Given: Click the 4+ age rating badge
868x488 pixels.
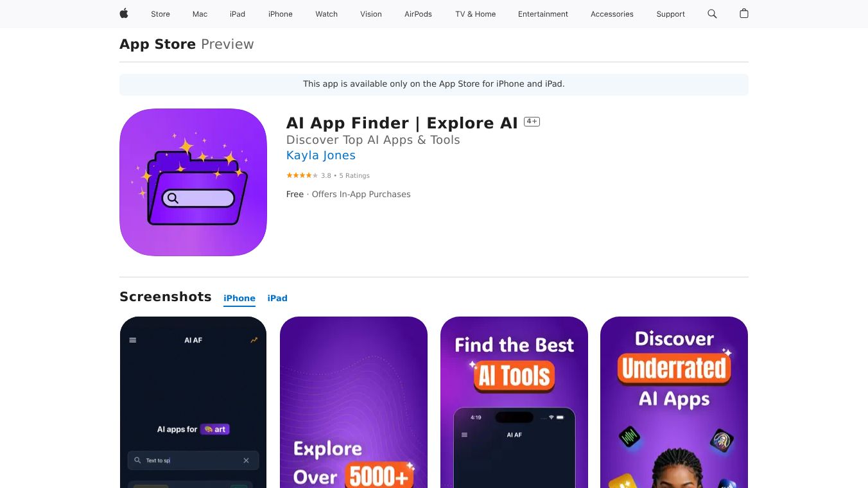Looking at the screenshot, I should pyautogui.click(x=532, y=121).
